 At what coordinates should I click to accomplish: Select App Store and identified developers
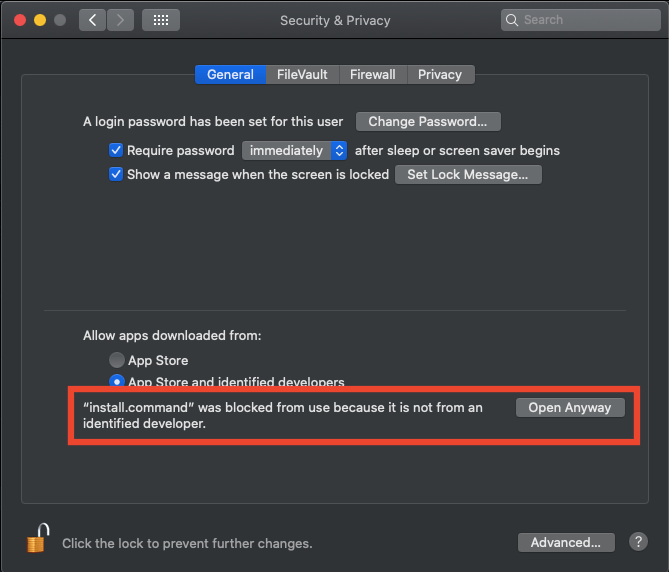click(117, 382)
